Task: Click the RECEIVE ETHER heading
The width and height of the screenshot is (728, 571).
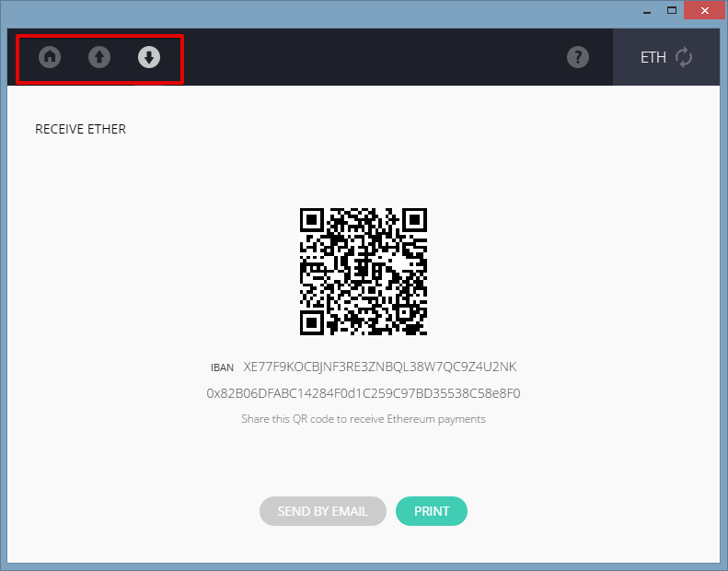Action: pos(80,129)
